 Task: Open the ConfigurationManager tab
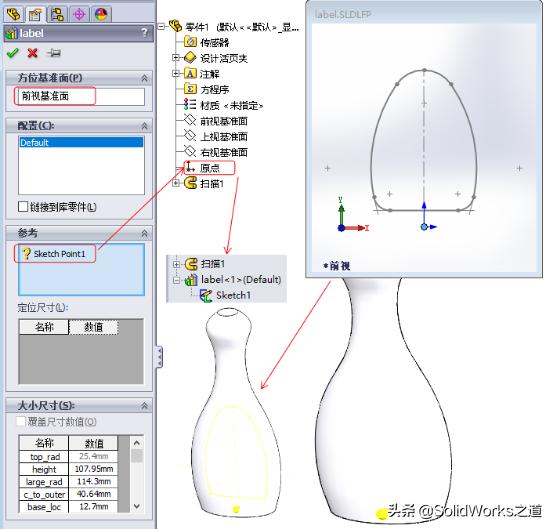(x=57, y=14)
